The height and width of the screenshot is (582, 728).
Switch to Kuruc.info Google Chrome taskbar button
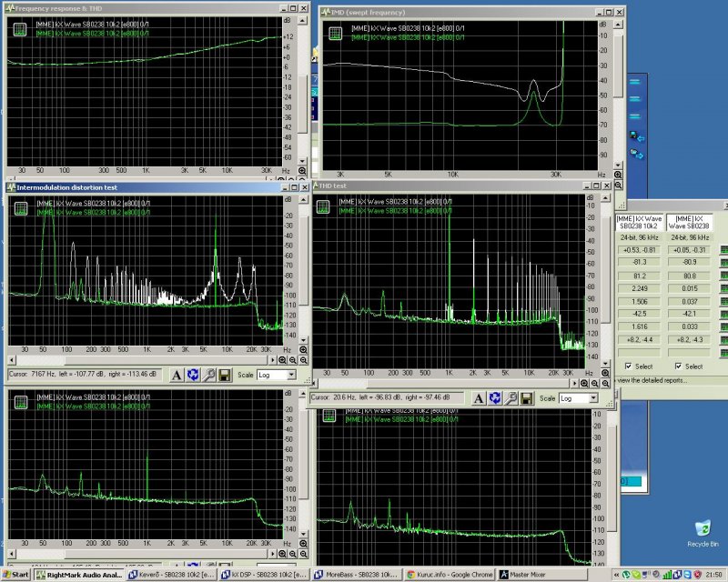449,575
